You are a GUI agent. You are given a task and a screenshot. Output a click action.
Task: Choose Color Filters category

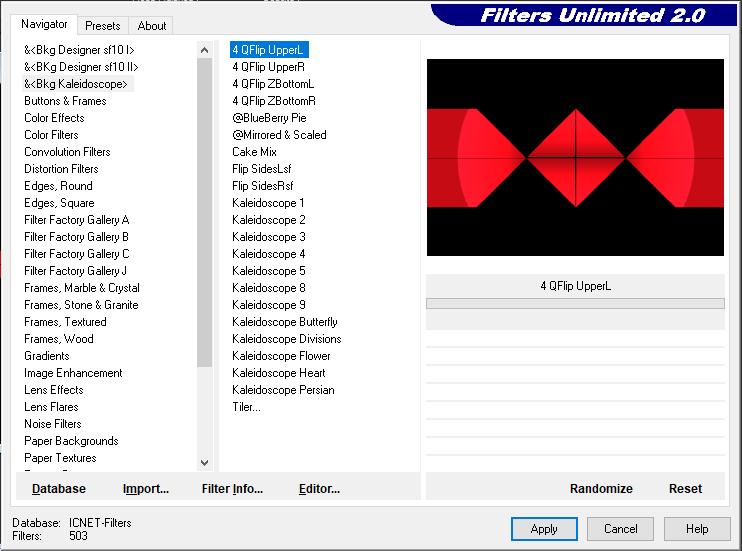[51, 135]
